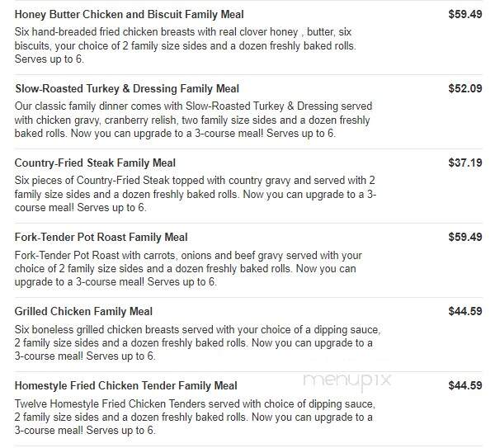This screenshot has height=448, width=495.
Task: Click the Twelve Homestyle Fried Chicken Tenders description
Action: 195,417
